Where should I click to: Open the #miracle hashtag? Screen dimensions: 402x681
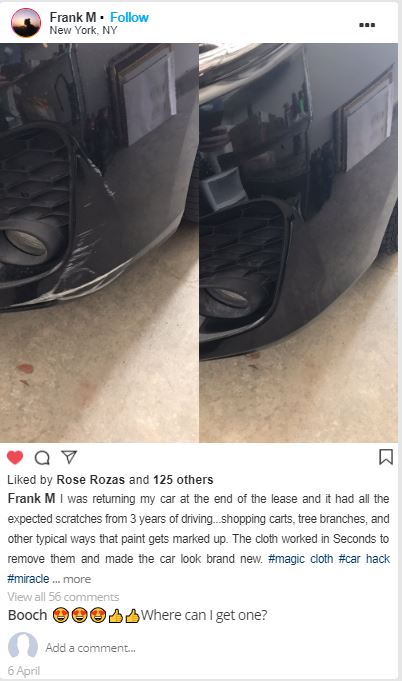pos(28,579)
